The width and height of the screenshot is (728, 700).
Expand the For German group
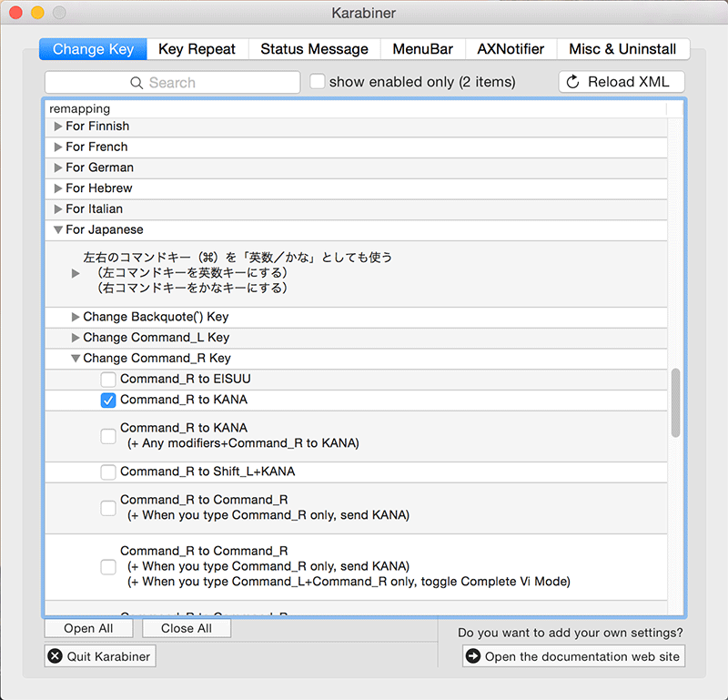[x=58, y=167]
